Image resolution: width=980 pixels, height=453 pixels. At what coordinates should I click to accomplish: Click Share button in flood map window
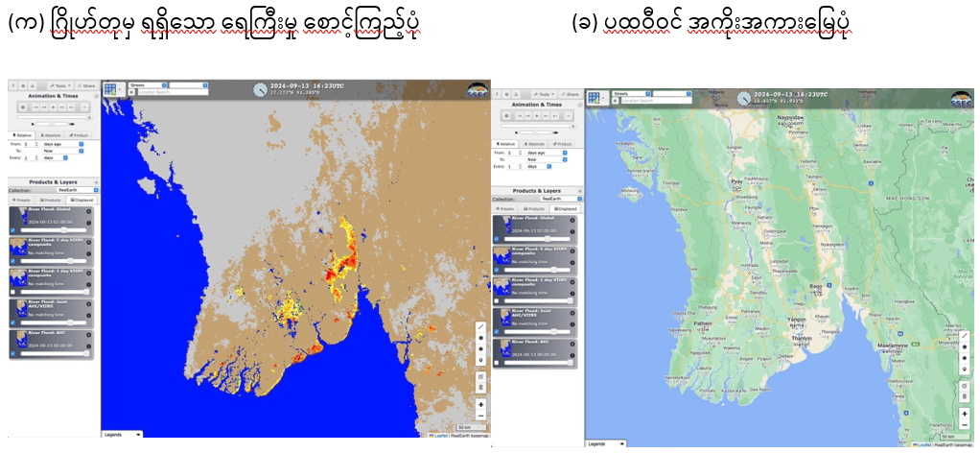(86, 85)
